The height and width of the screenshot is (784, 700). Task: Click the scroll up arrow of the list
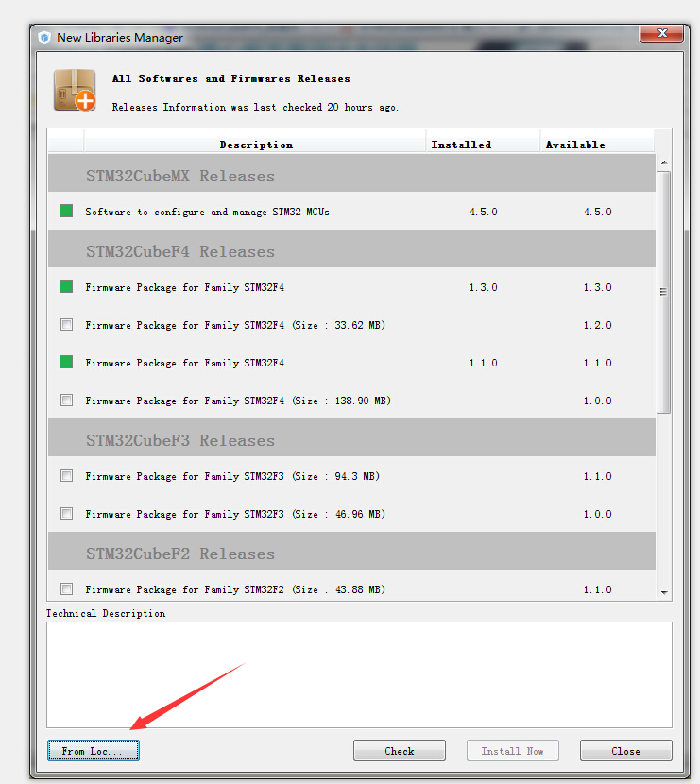(x=664, y=162)
